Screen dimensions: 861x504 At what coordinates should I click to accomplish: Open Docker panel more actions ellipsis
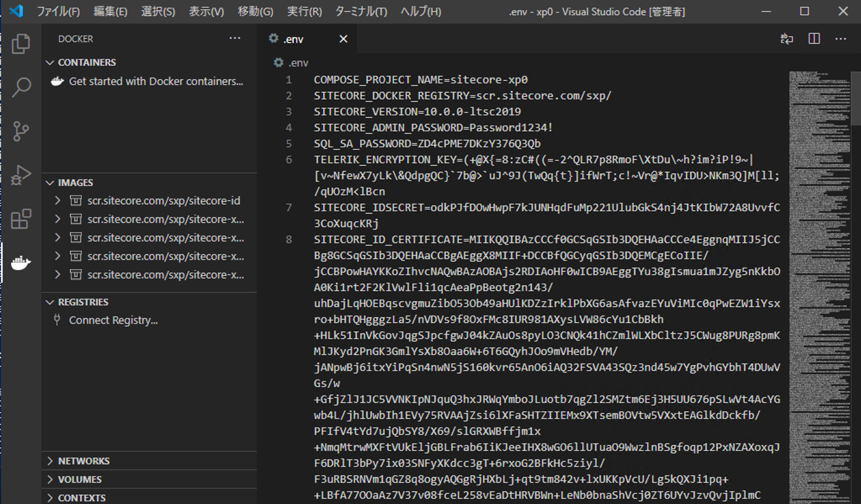235,38
